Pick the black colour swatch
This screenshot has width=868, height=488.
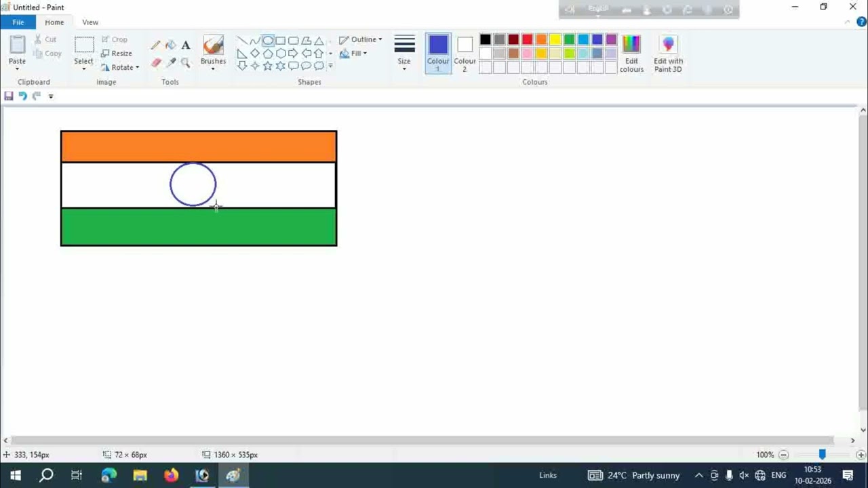coord(486,39)
